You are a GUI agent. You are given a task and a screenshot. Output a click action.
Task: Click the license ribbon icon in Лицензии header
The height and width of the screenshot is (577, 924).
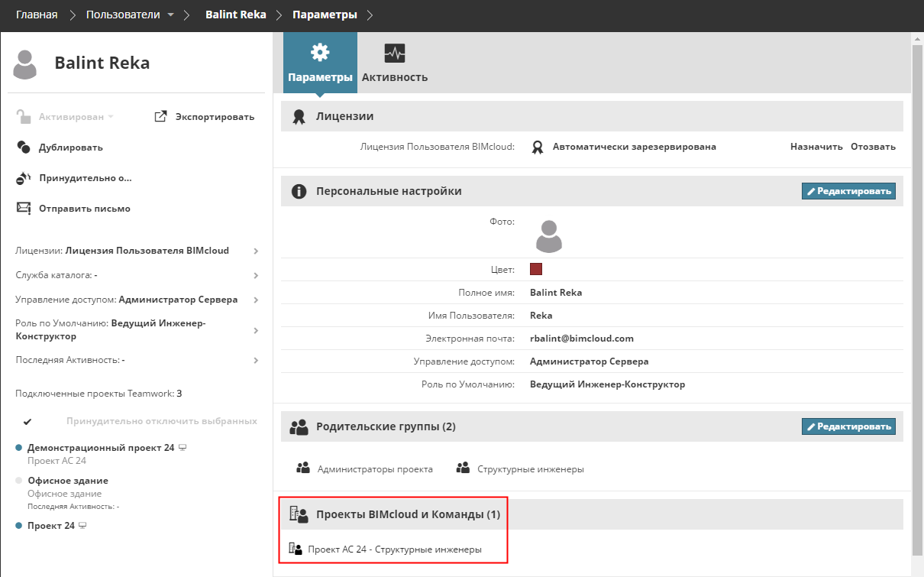click(x=299, y=116)
